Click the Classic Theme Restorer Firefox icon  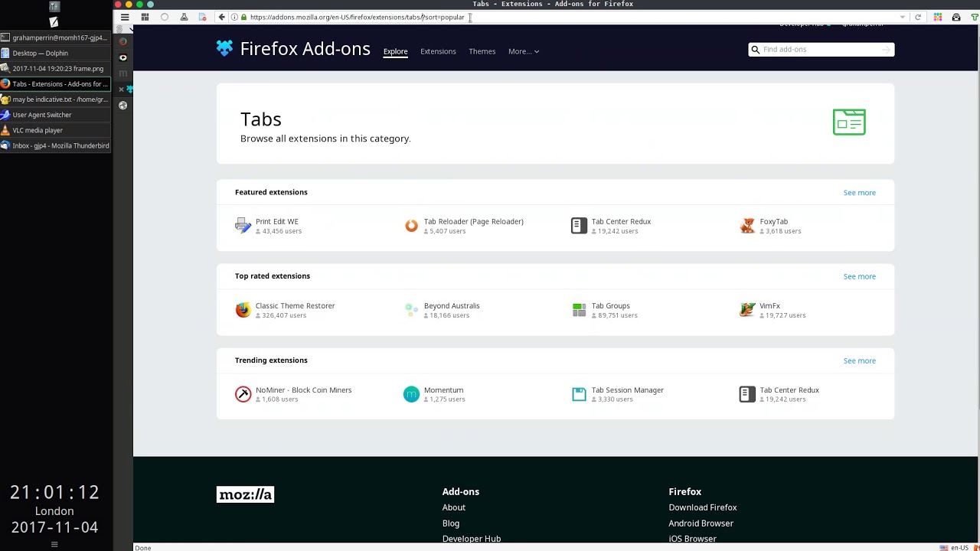tap(243, 310)
